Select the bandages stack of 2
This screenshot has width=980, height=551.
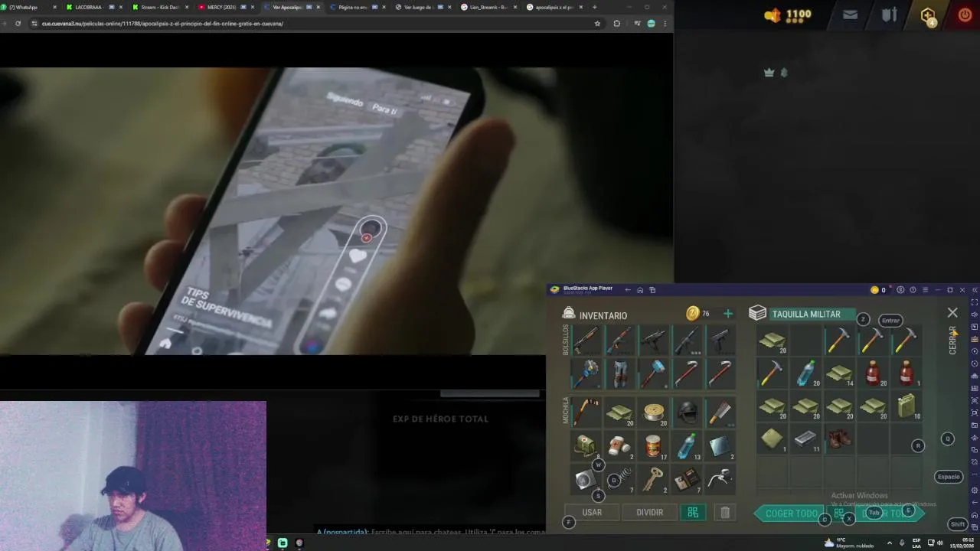point(619,446)
